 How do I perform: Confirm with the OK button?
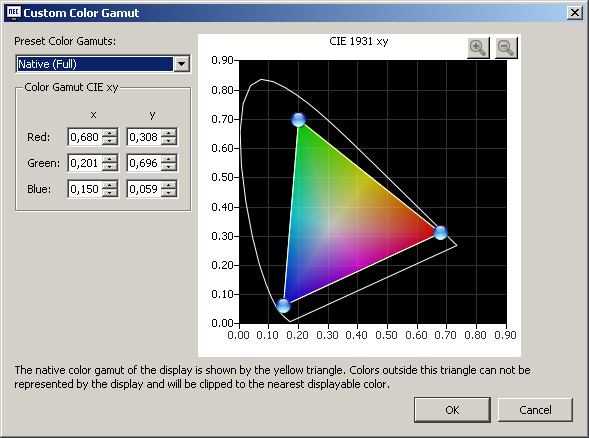[x=452, y=410]
